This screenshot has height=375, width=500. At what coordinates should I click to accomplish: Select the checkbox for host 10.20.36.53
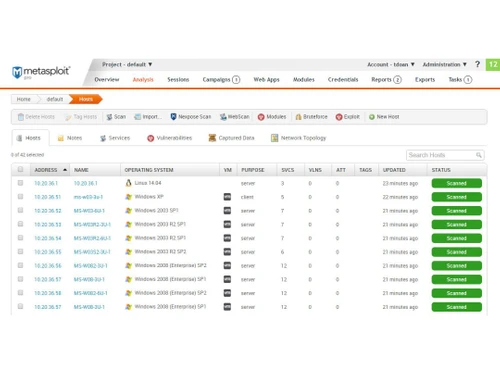pos(20,224)
